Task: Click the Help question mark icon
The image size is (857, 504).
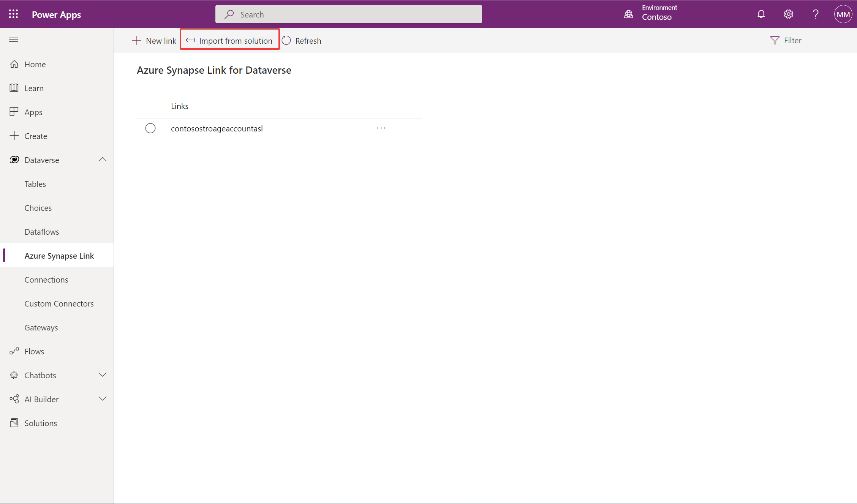Action: (x=814, y=14)
